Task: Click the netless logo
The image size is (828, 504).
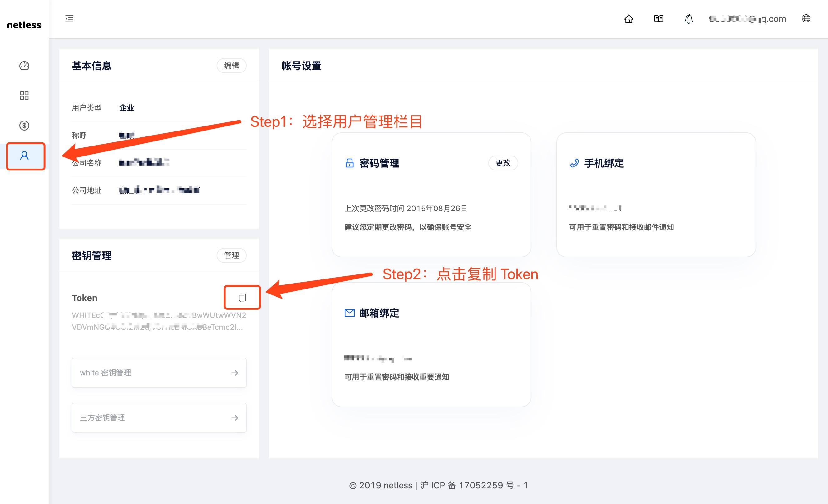Action: 24,25
